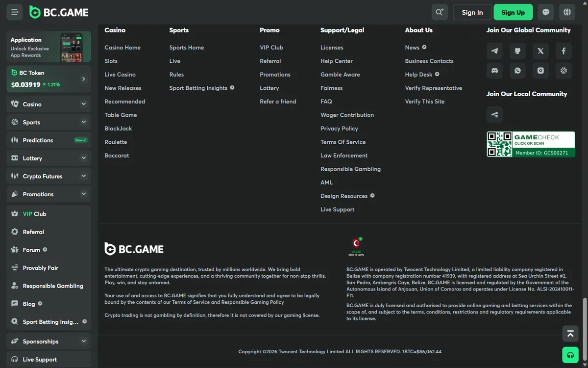Open the Telegram icon under Local Community
This screenshot has height=368, width=588.
tap(495, 115)
